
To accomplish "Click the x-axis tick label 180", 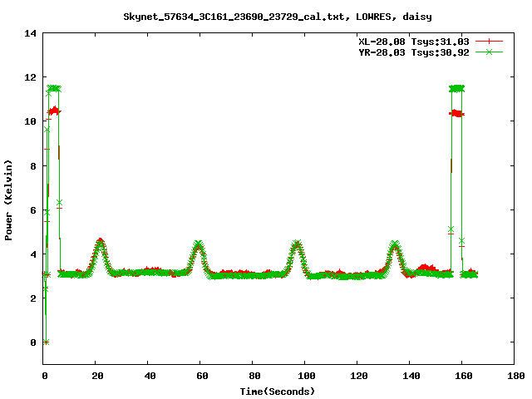I will click(x=515, y=376).
